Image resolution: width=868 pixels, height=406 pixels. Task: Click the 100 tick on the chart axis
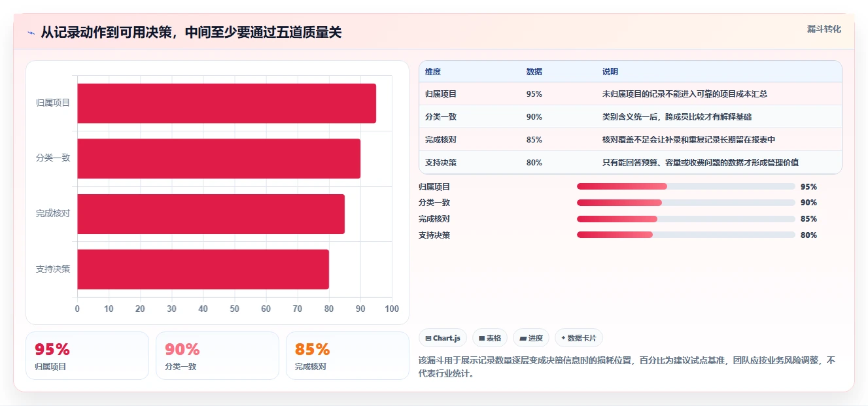[x=392, y=309]
